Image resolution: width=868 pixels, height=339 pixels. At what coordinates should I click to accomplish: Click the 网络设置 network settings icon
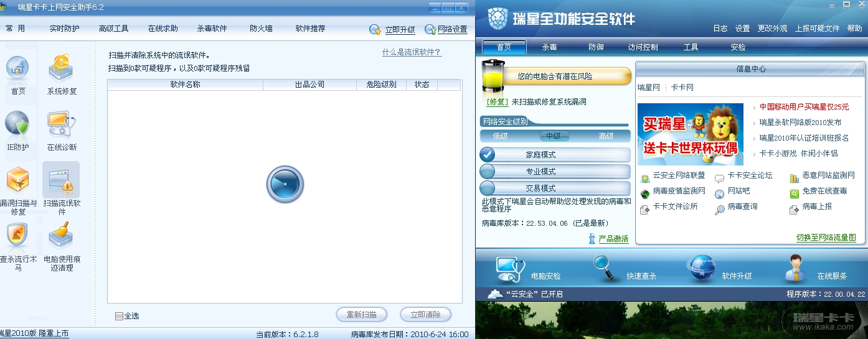(x=430, y=29)
